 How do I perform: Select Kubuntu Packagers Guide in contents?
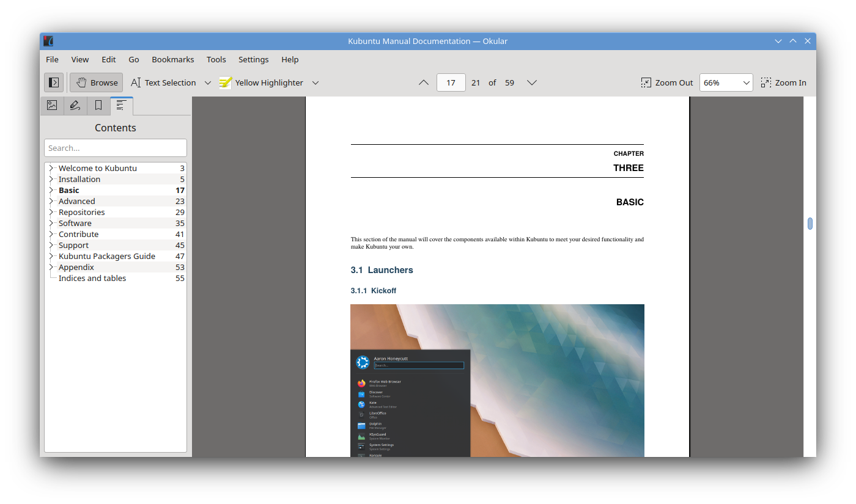107,256
